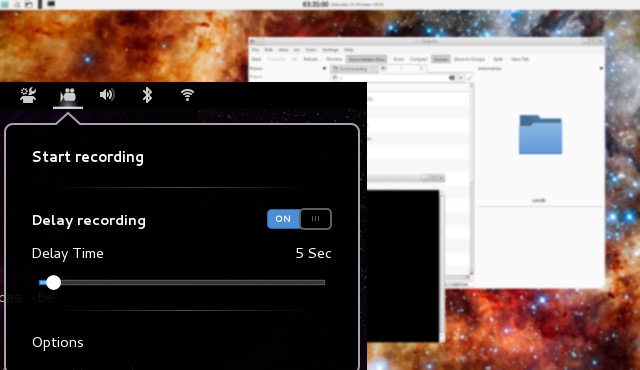Open the volume speaker icon
Screen dimensions: 640x370
[107, 95]
